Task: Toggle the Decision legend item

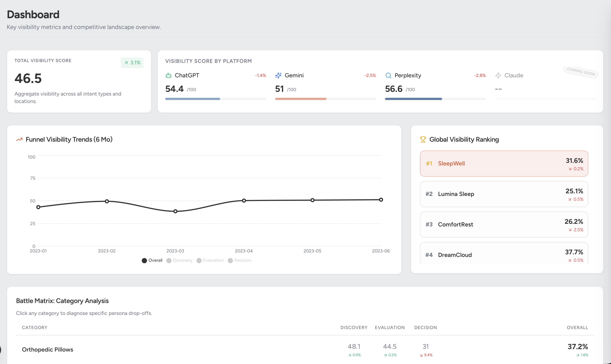Action: coord(240,260)
